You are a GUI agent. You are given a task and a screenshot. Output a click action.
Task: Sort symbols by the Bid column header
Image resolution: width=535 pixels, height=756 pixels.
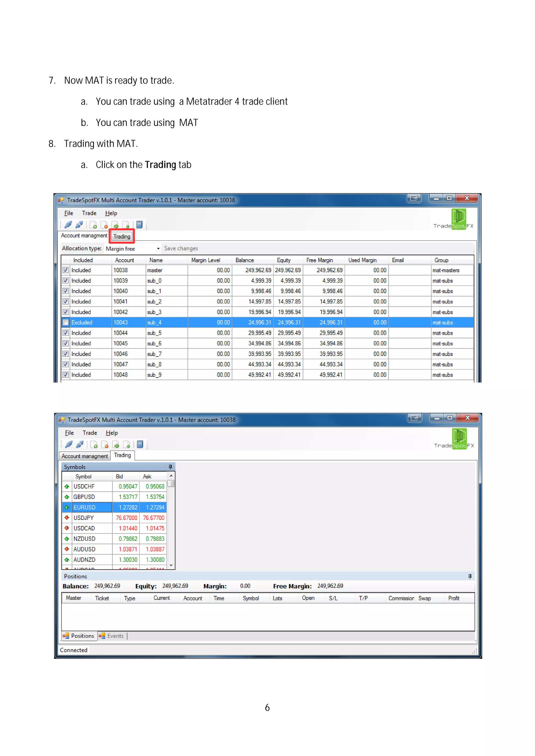pyautogui.click(x=125, y=477)
